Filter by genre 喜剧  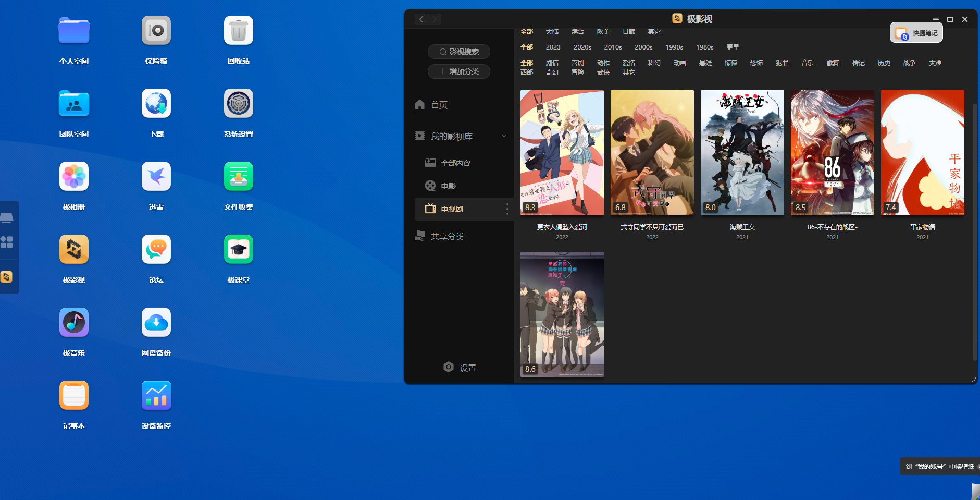click(578, 63)
